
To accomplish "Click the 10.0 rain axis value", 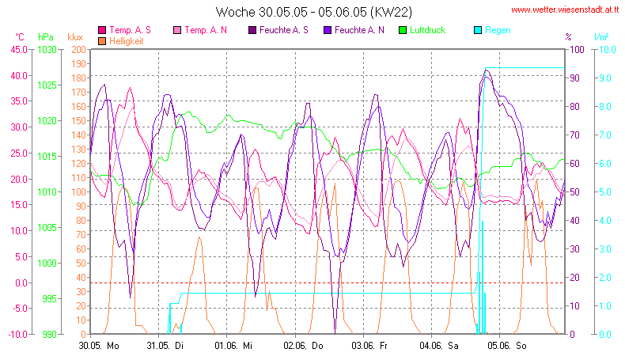I will [608, 50].
